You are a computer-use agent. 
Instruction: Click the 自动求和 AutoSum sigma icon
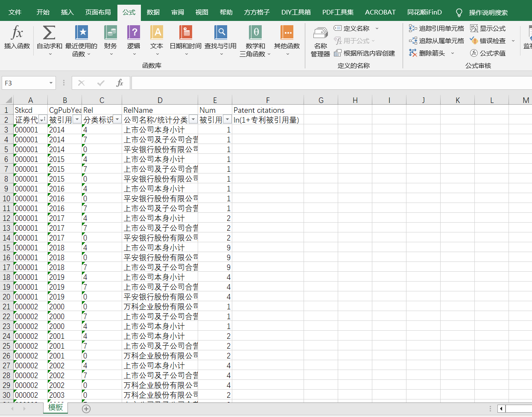pyautogui.click(x=49, y=32)
